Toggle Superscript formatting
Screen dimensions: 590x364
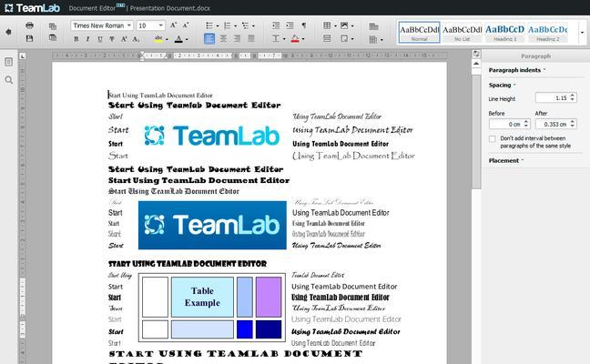124,39
